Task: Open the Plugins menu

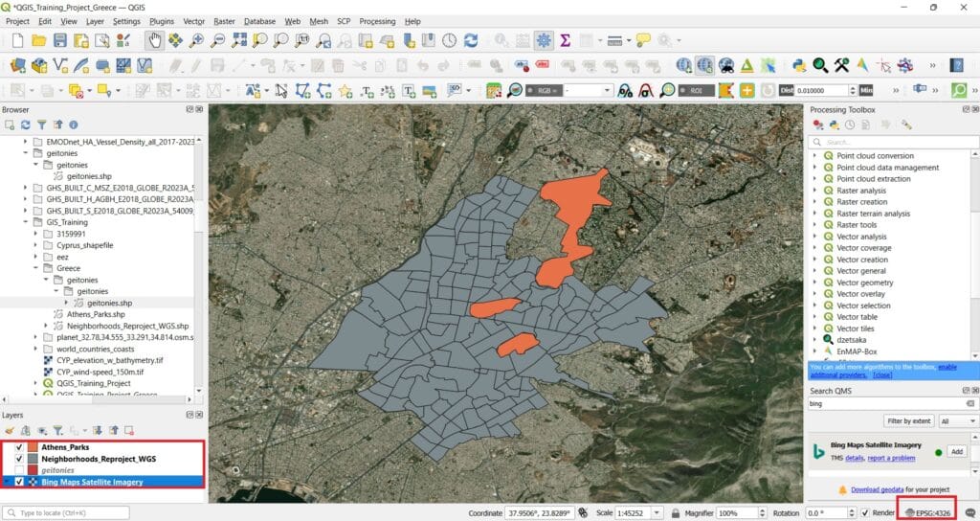Action: (x=161, y=21)
